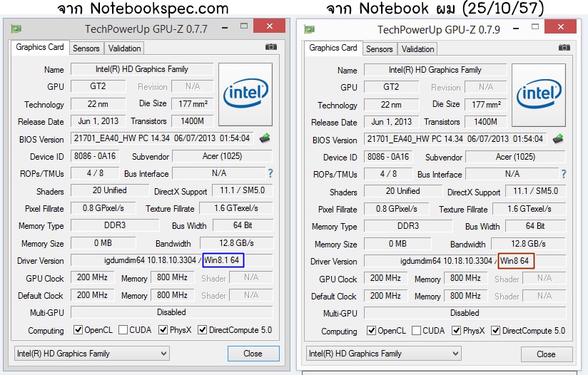Click BIOS Version field in GPU-Z 0.7.9
Viewport: 588px width, 375px height.
pos(455,139)
